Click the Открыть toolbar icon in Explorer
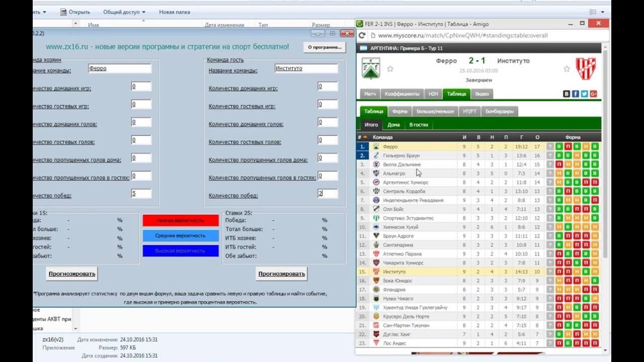Image resolution: width=644 pixels, height=362 pixels. click(x=63, y=12)
